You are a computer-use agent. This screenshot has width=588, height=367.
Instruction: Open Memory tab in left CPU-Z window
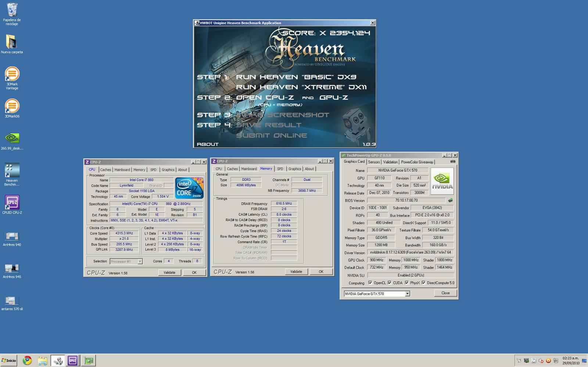139,170
